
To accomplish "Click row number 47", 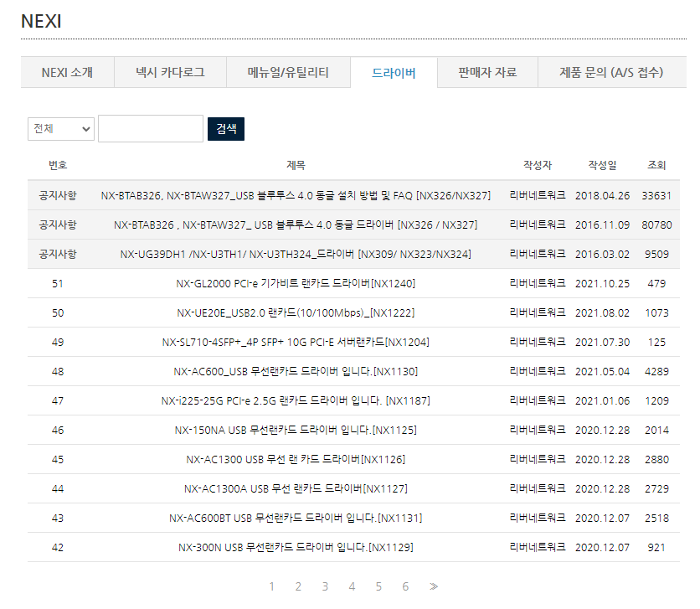I will pos(58,401).
